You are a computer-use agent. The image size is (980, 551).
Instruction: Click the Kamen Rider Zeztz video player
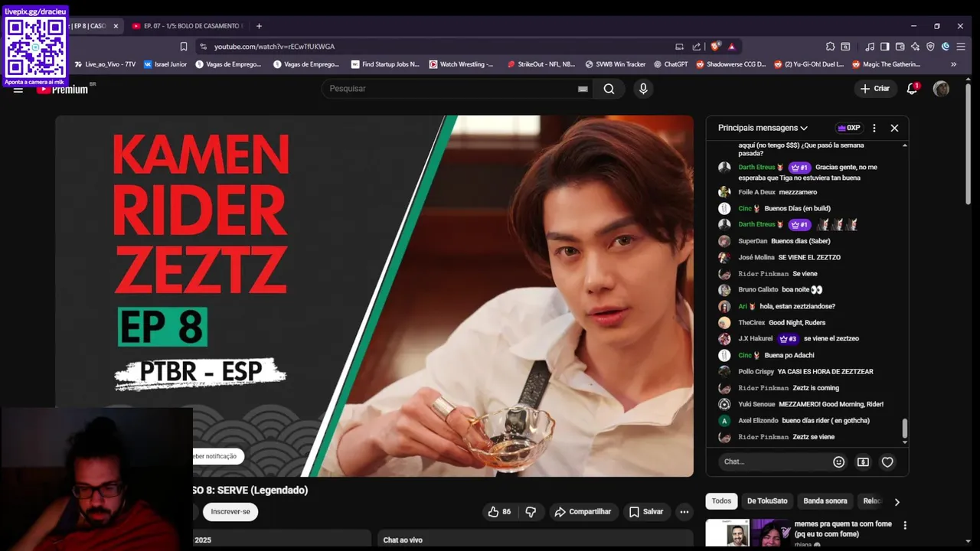(x=374, y=296)
